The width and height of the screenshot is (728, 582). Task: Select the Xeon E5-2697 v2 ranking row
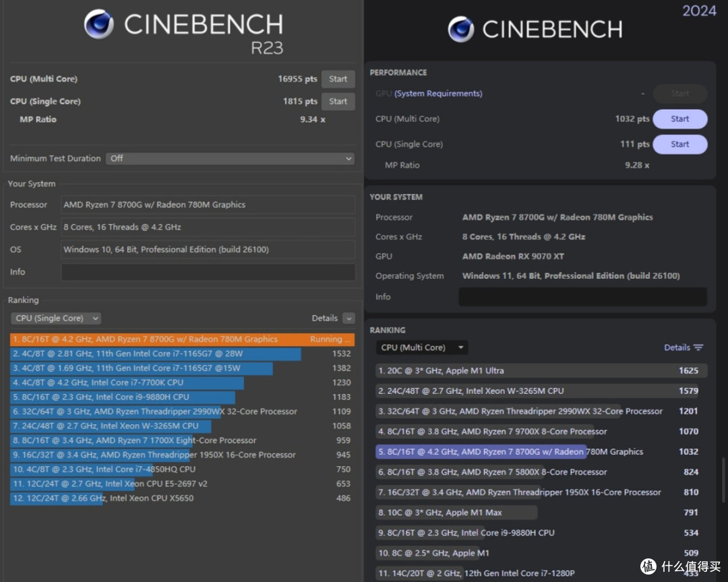tap(182, 484)
